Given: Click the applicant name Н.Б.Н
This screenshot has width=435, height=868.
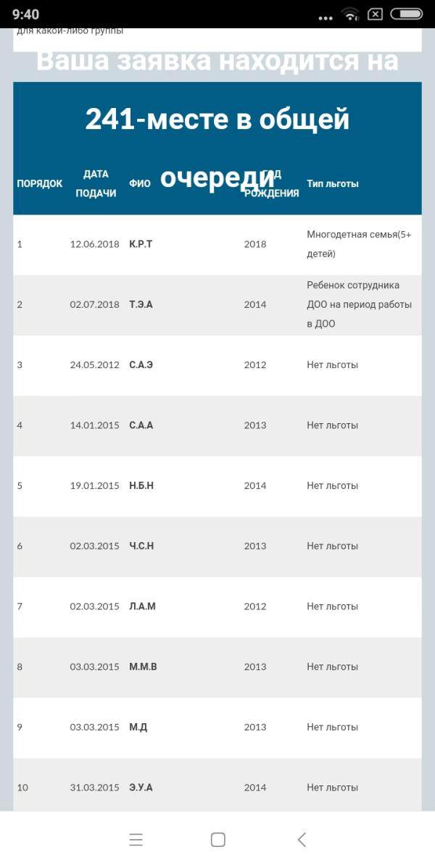Looking at the screenshot, I should pos(141,485).
